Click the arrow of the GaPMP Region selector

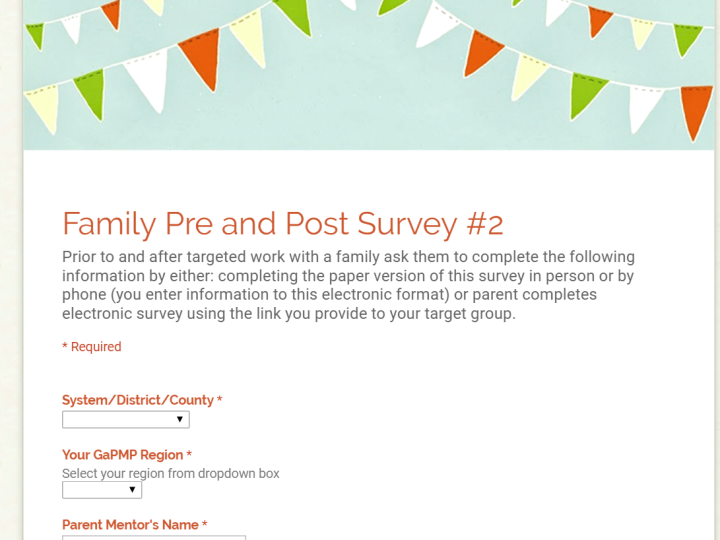tap(132, 490)
